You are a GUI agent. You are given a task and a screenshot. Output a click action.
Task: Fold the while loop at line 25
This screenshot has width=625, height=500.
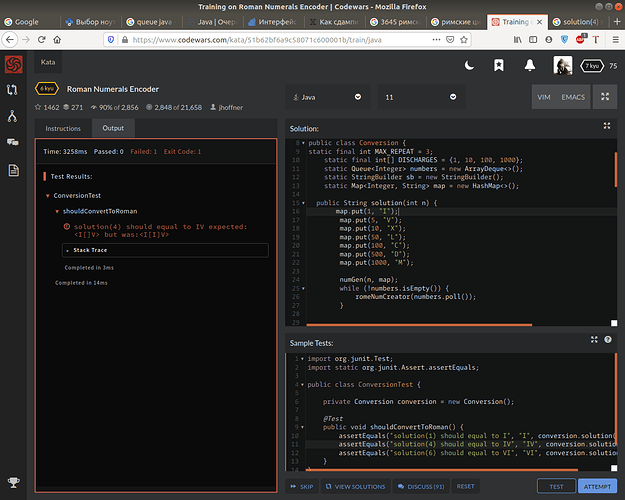tap(303, 288)
